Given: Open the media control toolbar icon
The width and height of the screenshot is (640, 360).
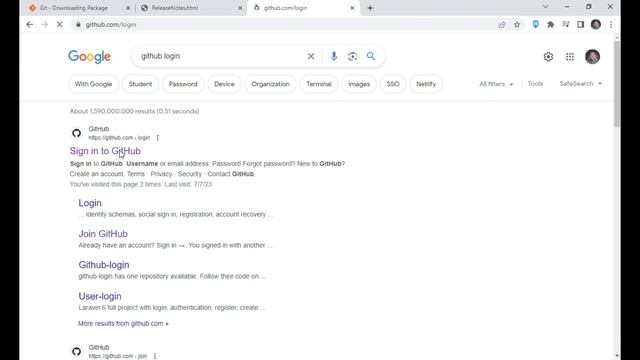Looking at the screenshot, I should click(x=565, y=24).
